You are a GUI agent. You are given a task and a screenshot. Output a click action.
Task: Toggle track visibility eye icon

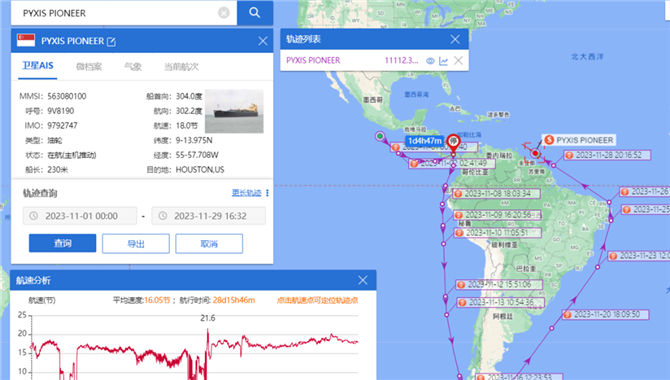point(430,61)
